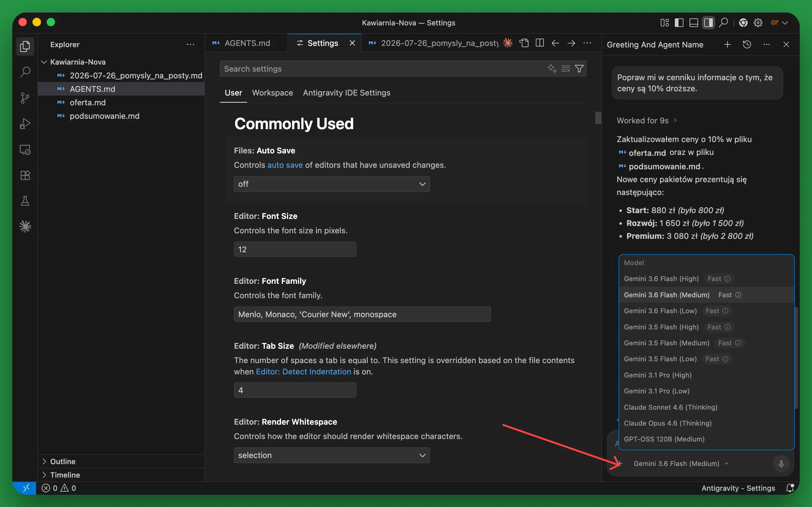Open Run and Debug view

point(25,124)
